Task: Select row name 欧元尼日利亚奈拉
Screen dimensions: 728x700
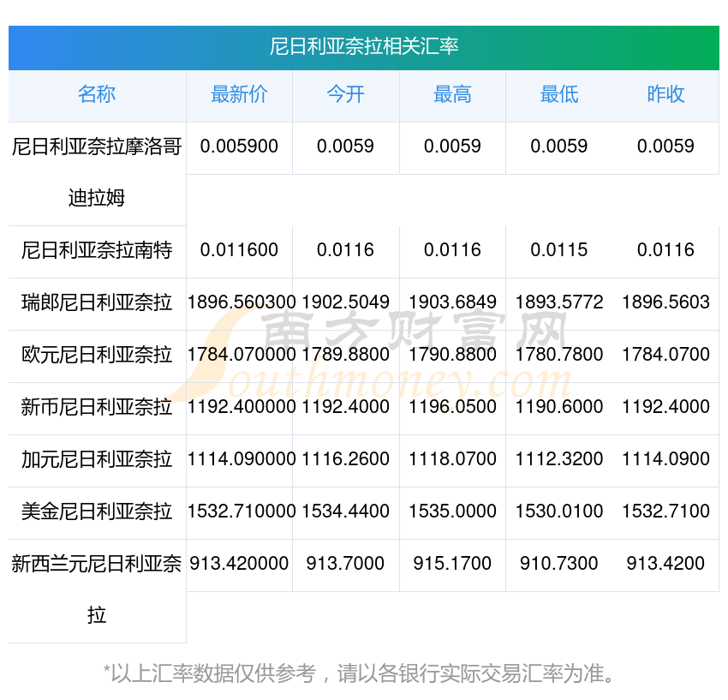Action: tap(97, 355)
